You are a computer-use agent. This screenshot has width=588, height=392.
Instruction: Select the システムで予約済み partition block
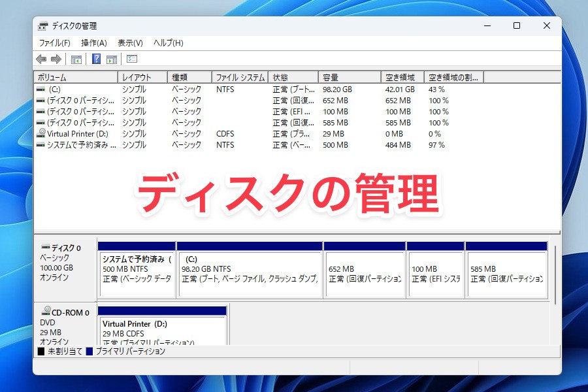click(135, 271)
